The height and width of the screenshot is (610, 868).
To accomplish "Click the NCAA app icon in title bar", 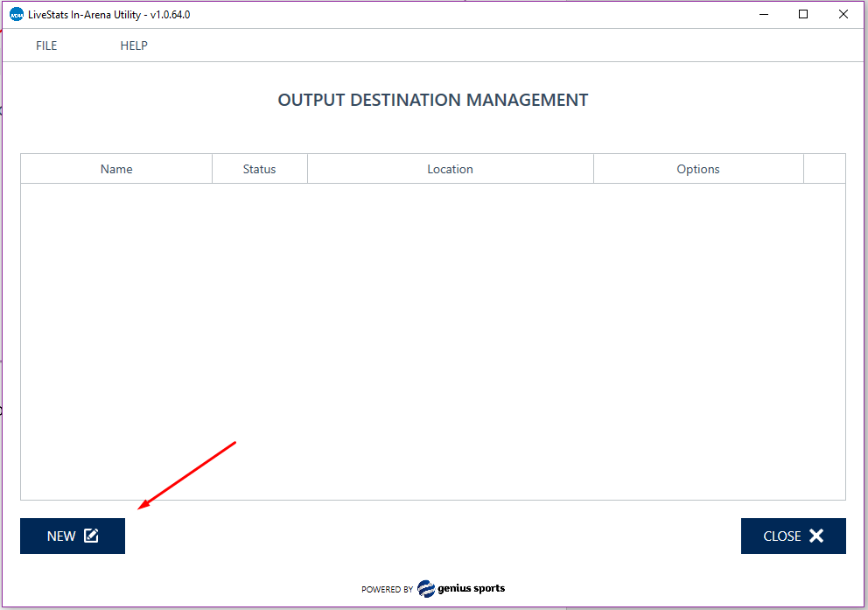I will tap(16, 14).
